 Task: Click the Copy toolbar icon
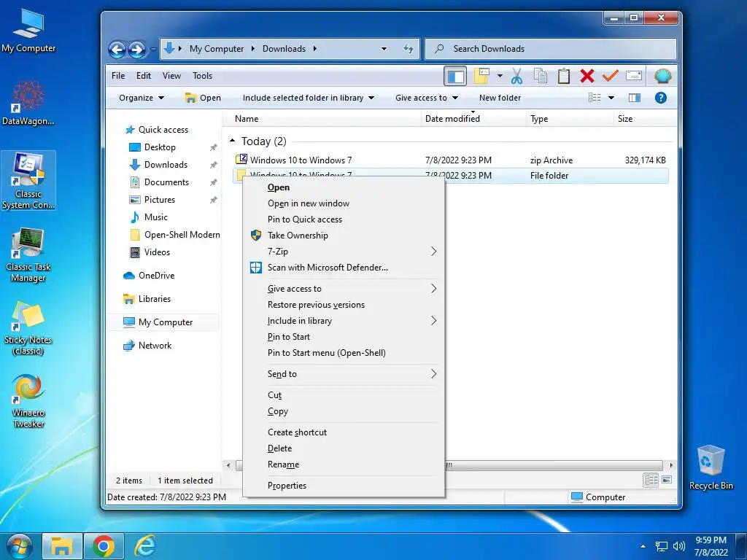541,76
